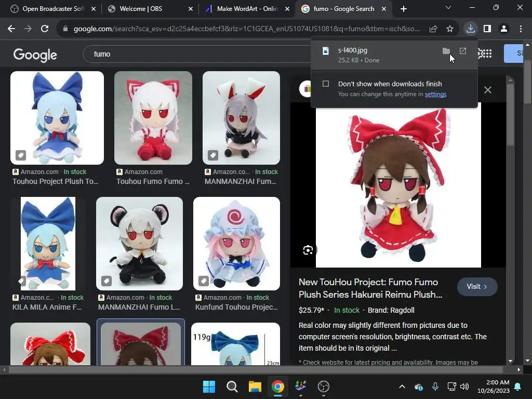
Task: Click the downloads icon in Chrome toolbar
Action: [471, 29]
